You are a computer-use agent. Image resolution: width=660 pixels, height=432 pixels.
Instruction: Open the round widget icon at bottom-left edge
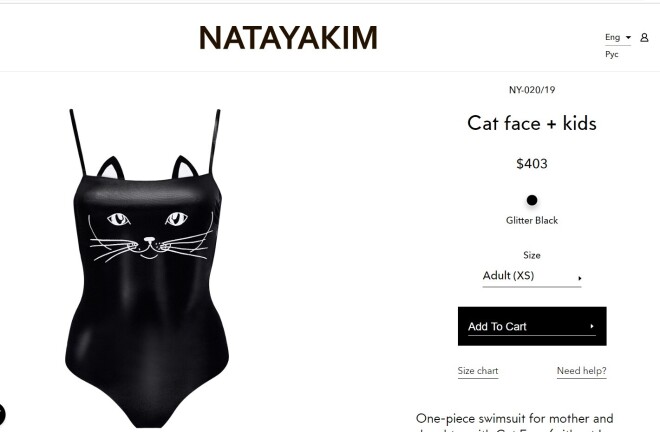[2, 414]
